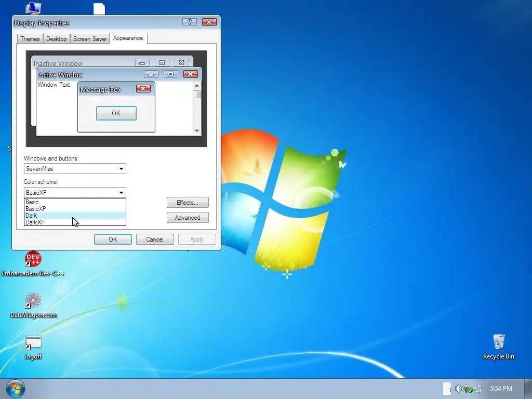Click the Windows Start orb

click(15, 389)
